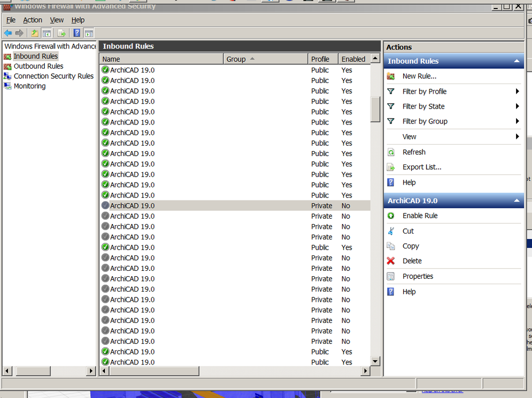The height and width of the screenshot is (398, 532).
Task: Click the forward arrow toolbar icon
Action: click(19, 33)
